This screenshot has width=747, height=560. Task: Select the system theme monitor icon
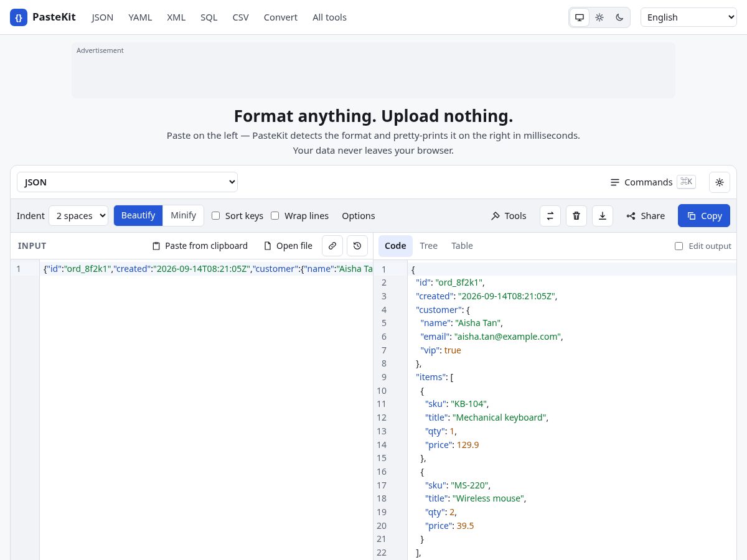pyautogui.click(x=580, y=17)
